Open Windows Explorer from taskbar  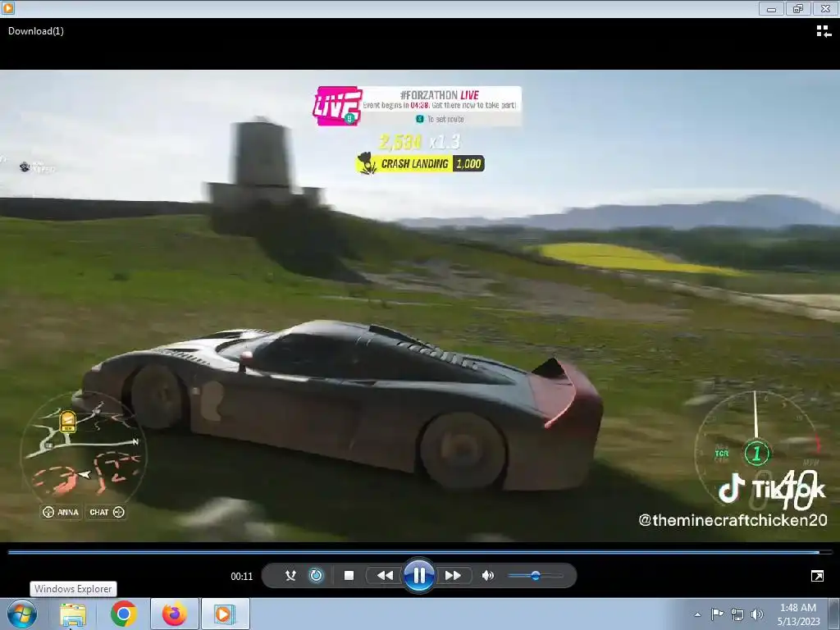tap(73, 614)
